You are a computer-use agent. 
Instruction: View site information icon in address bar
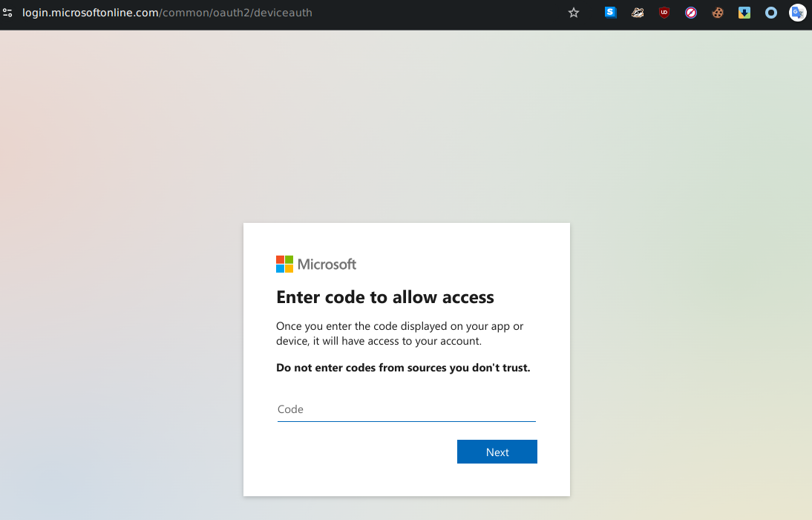coord(7,13)
